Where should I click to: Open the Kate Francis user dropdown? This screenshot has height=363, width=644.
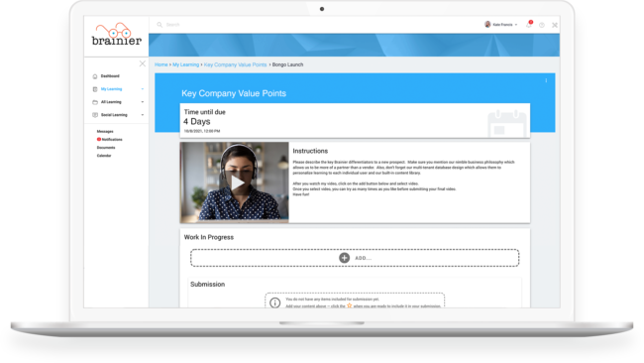[500, 25]
